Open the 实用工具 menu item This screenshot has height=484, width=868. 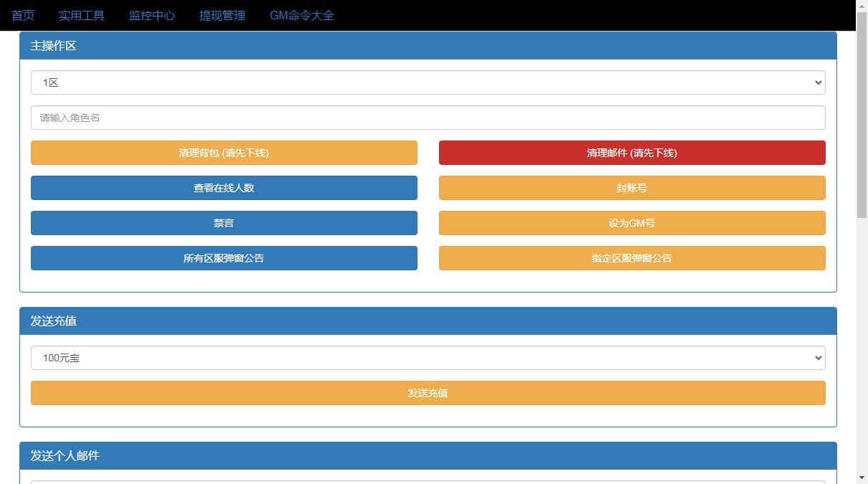tap(81, 15)
